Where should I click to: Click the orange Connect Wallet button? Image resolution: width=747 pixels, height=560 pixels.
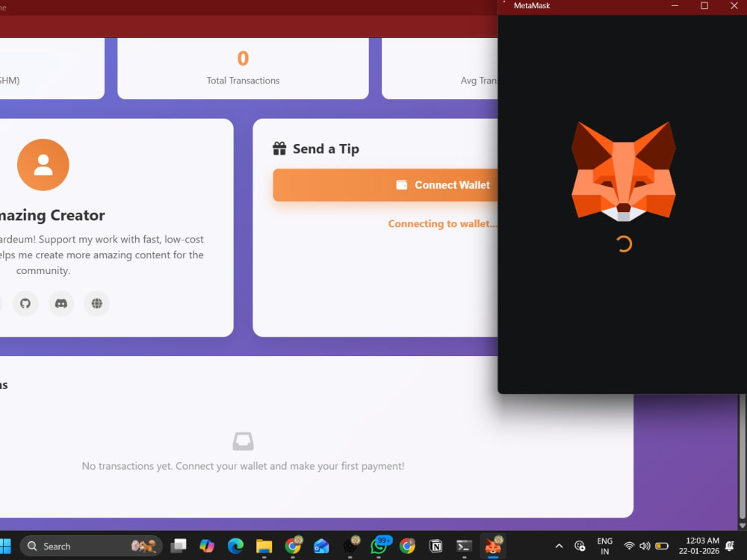[385, 184]
